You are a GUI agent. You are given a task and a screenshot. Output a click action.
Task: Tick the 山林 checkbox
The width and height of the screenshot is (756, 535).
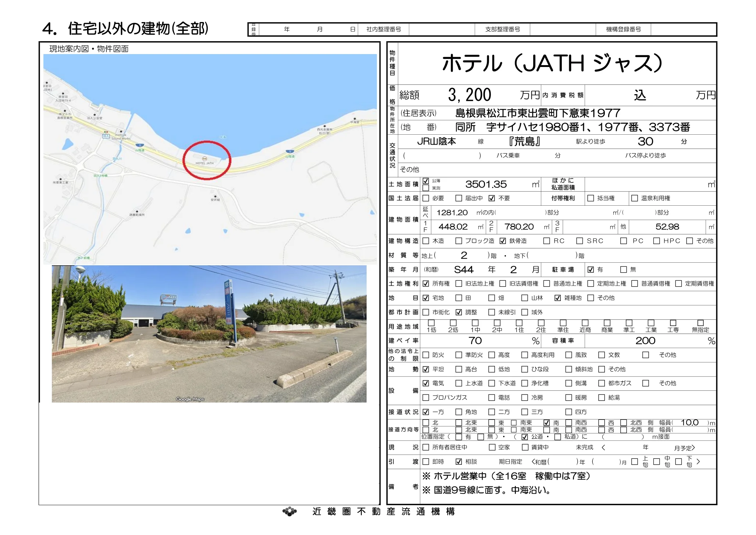tap(525, 298)
